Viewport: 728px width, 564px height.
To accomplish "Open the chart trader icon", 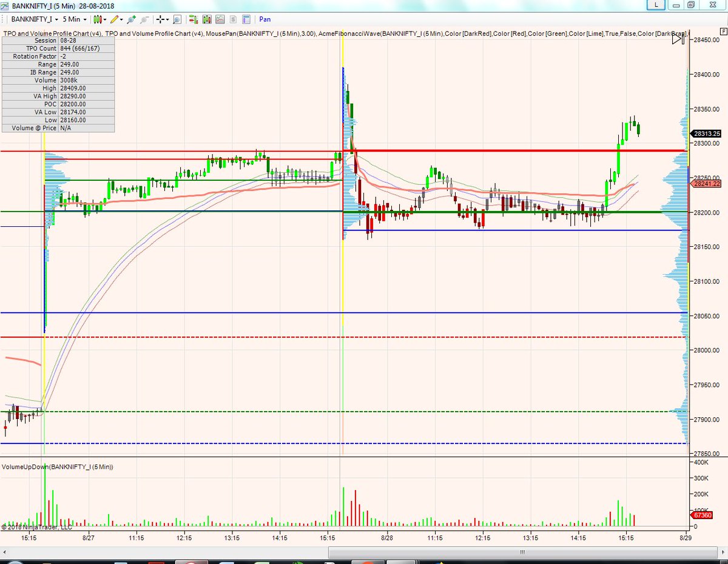I will coord(193,19).
